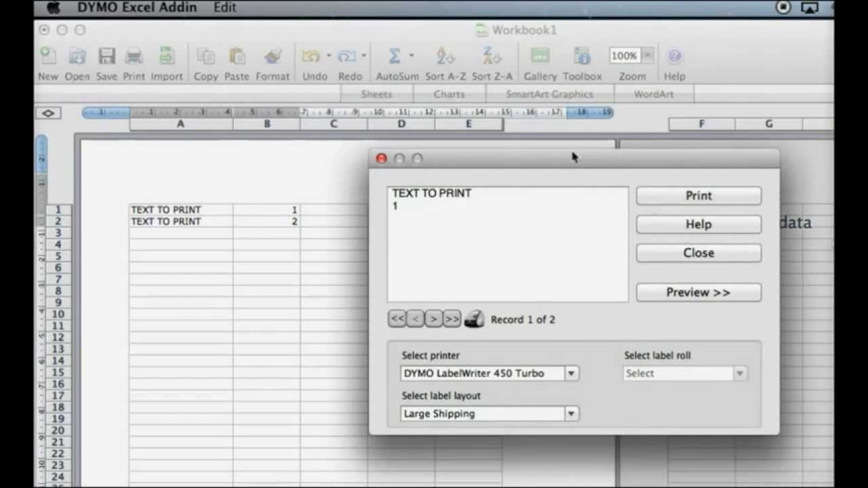868x488 pixels.
Task: Click the AutoSum toolbar icon
Action: [x=394, y=56]
